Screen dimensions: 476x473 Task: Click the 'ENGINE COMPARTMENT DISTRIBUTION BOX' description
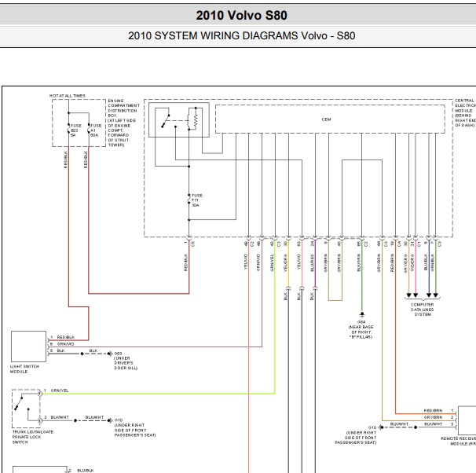pos(123,123)
